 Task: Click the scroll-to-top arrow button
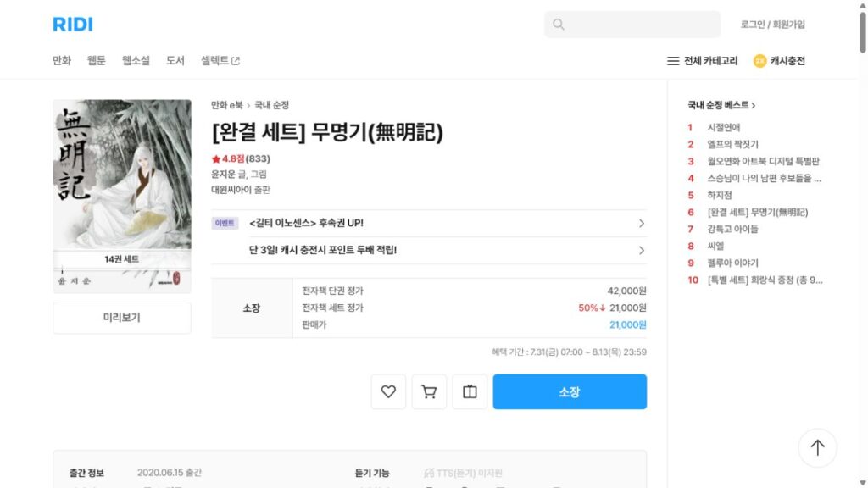(818, 447)
